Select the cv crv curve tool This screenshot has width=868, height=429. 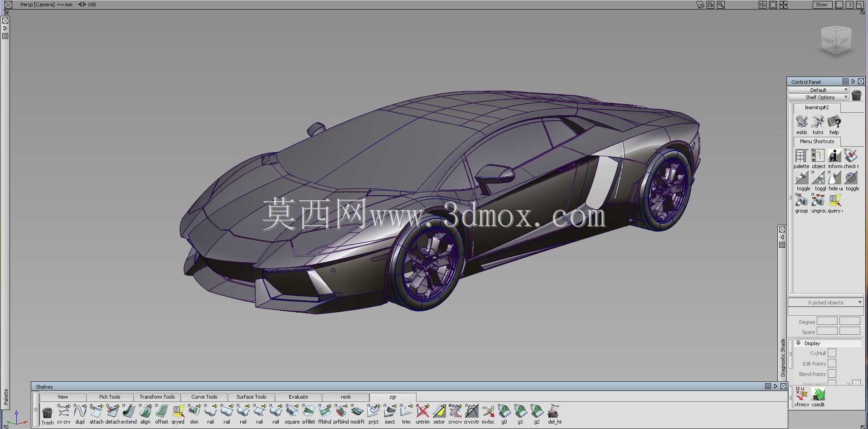click(64, 411)
